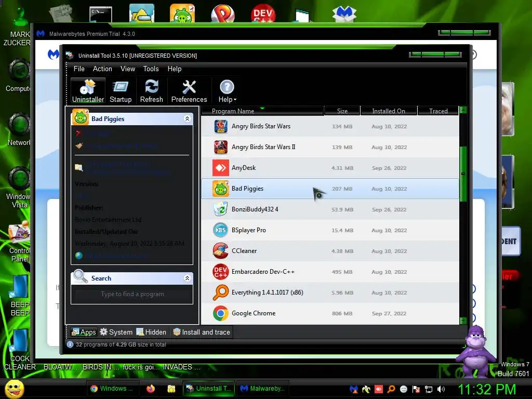
Task: Sort by Traced column header
Action: tap(438, 111)
